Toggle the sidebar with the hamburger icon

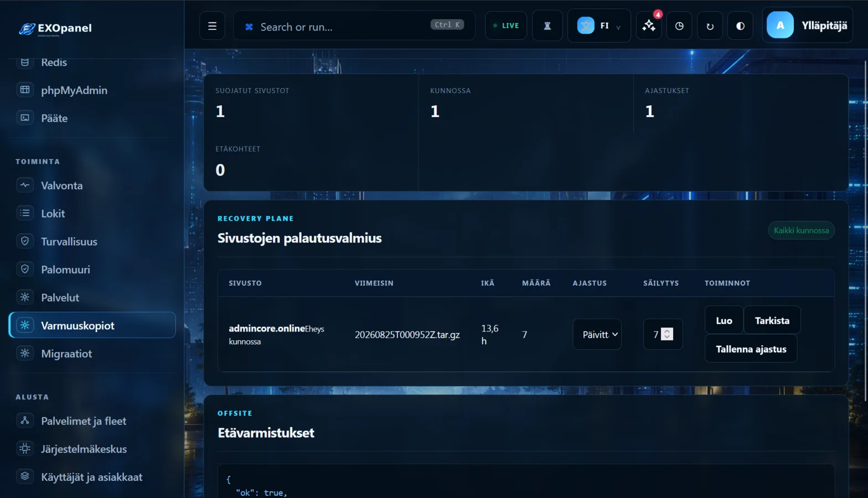[x=212, y=26]
